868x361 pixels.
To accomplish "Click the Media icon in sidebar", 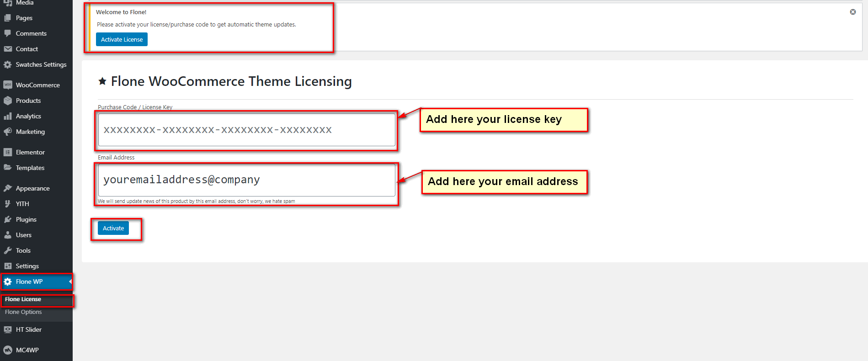I will (8, 3).
